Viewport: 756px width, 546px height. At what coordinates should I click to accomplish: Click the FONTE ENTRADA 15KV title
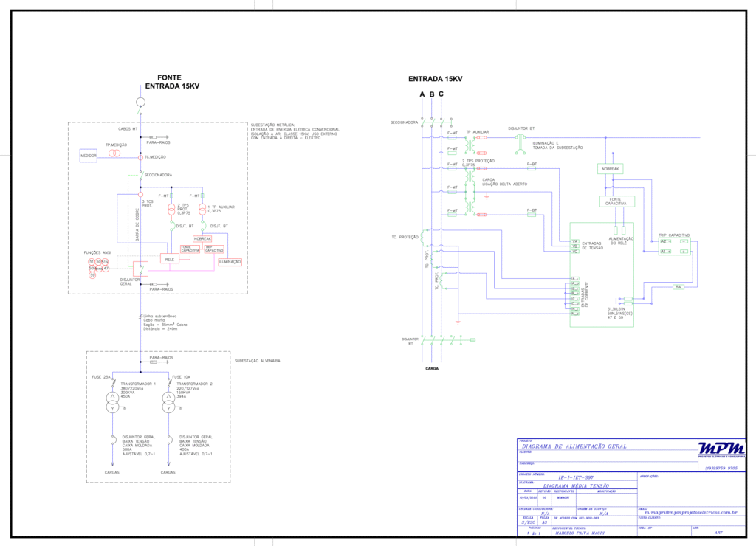(x=171, y=82)
